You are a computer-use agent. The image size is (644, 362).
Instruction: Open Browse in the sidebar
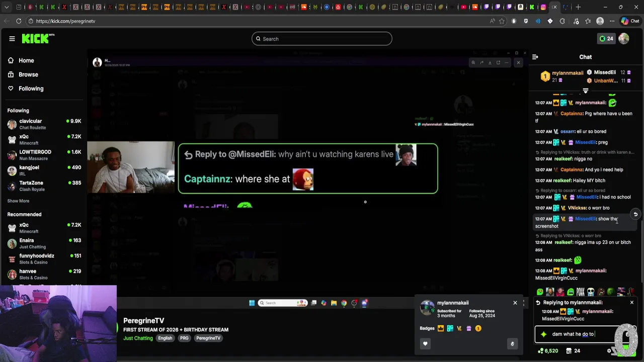(23, 74)
